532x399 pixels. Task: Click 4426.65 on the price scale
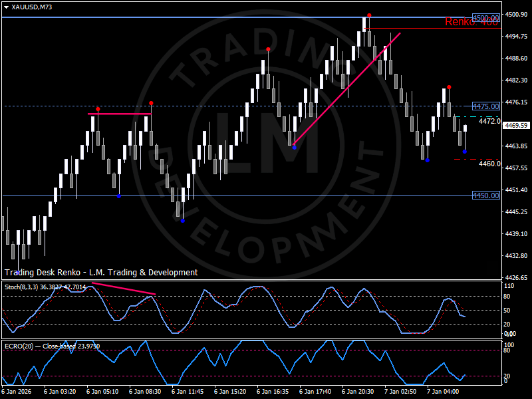[517, 277]
